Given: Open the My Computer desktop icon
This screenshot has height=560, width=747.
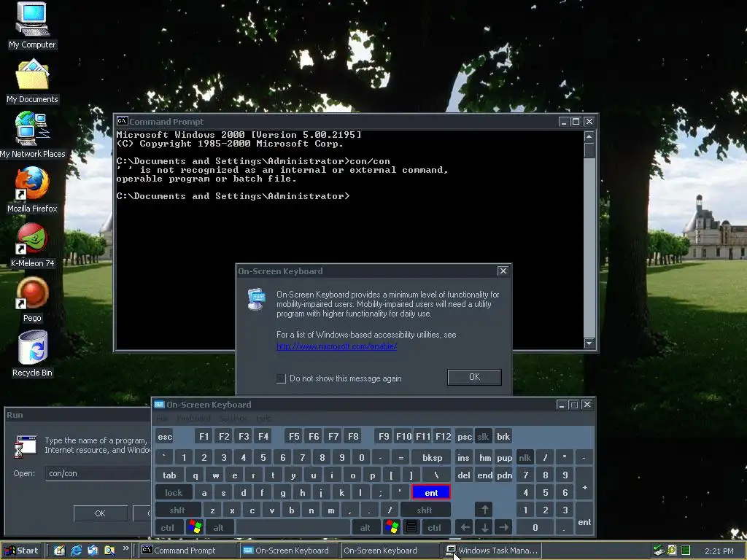Looking at the screenshot, I should tap(32, 25).
